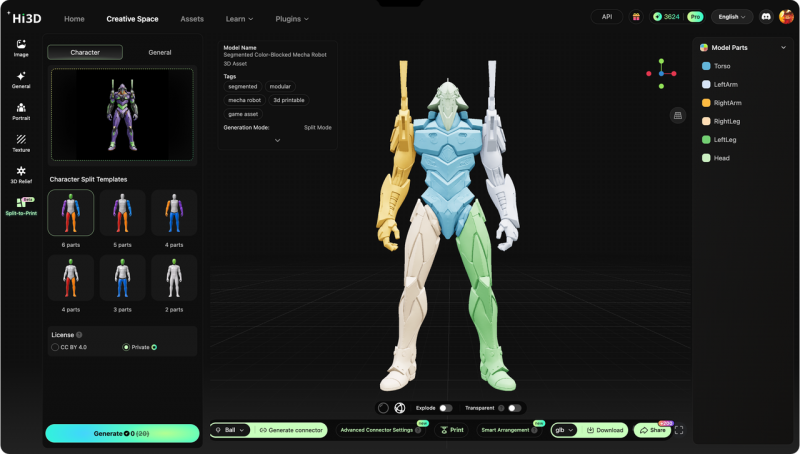Open the Image tool in the sidebar
This screenshot has height=454, width=800.
tap(21, 47)
